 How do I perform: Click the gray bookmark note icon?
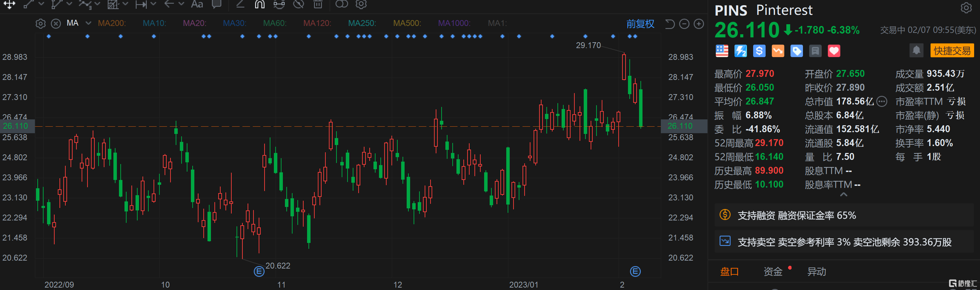[815, 51]
